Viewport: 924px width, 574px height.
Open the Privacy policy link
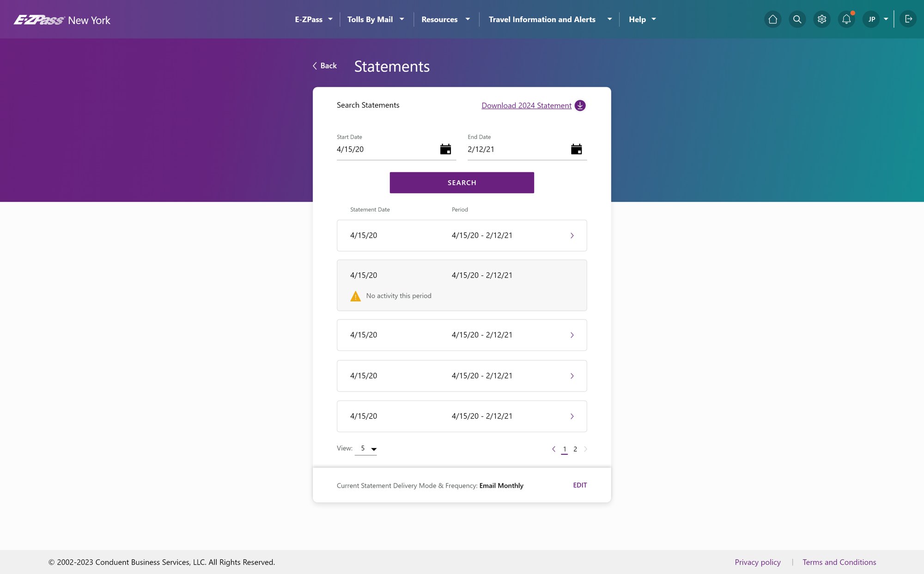(x=758, y=562)
